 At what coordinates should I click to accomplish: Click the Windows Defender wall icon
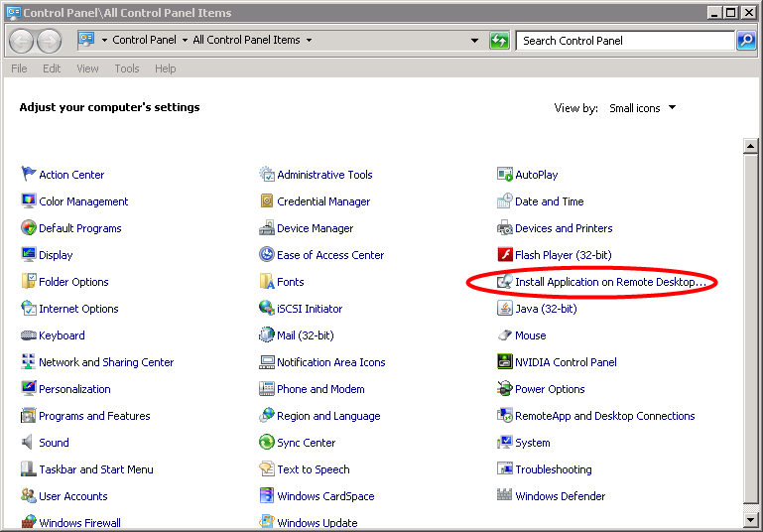click(x=505, y=494)
